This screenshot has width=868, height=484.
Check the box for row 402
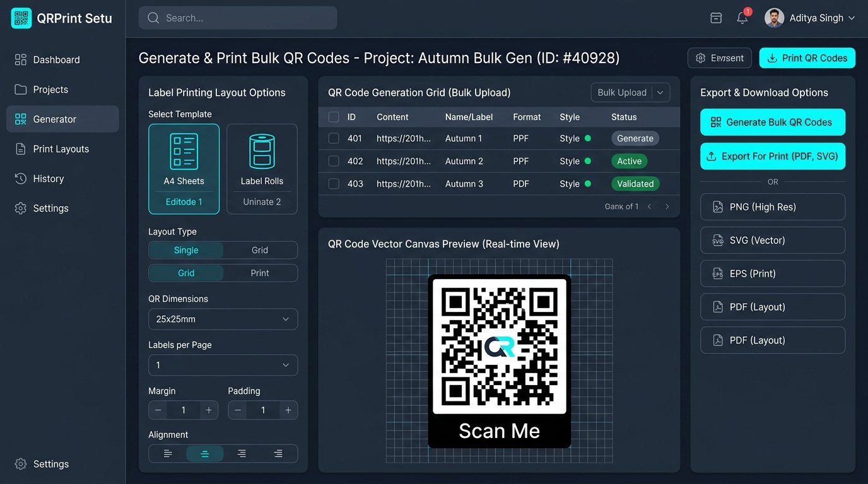(334, 161)
